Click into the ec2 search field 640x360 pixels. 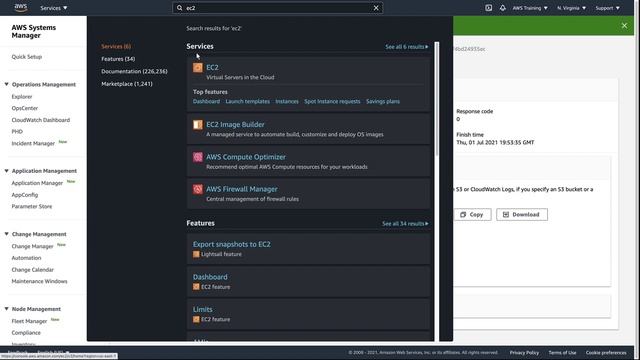tap(277, 8)
